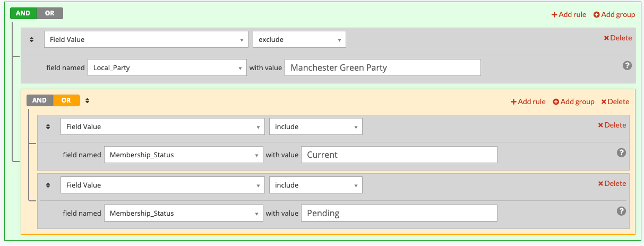The image size is (644, 246).
Task: Open the exclude operator dropdown
Action: click(x=299, y=39)
